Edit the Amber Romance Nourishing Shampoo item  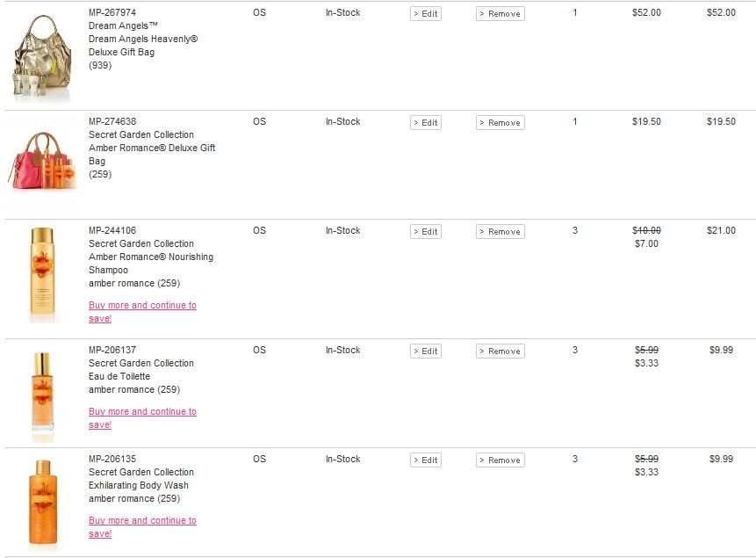(426, 232)
